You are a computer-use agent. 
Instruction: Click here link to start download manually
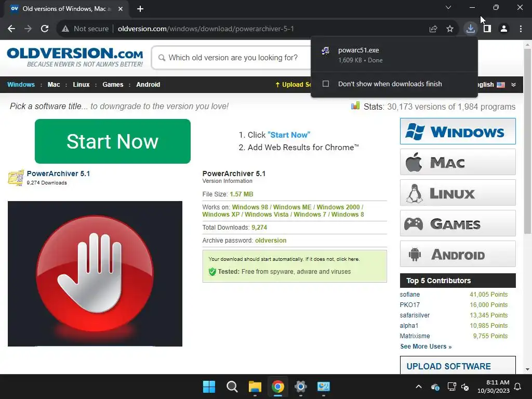click(348, 259)
